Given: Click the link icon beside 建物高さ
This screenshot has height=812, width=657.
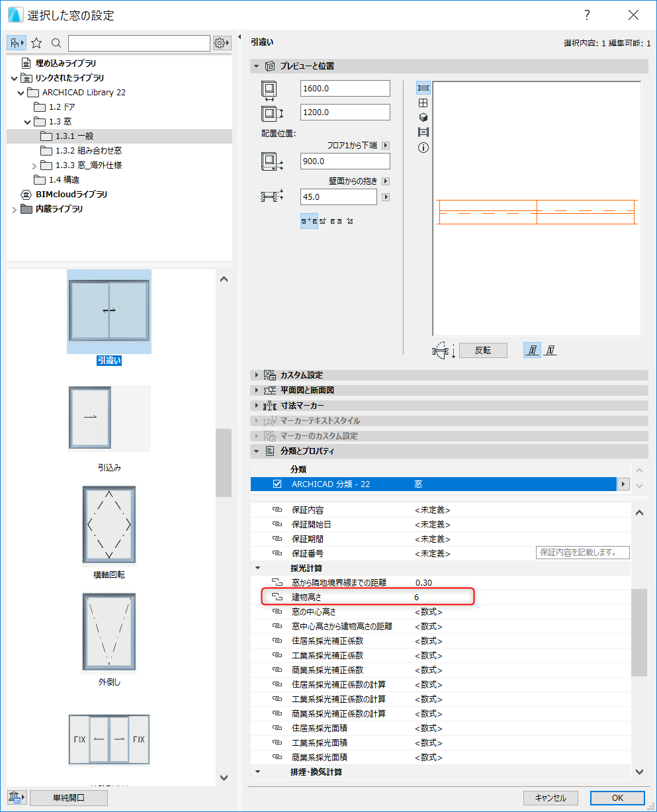Looking at the screenshot, I should (x=277, y=598).
